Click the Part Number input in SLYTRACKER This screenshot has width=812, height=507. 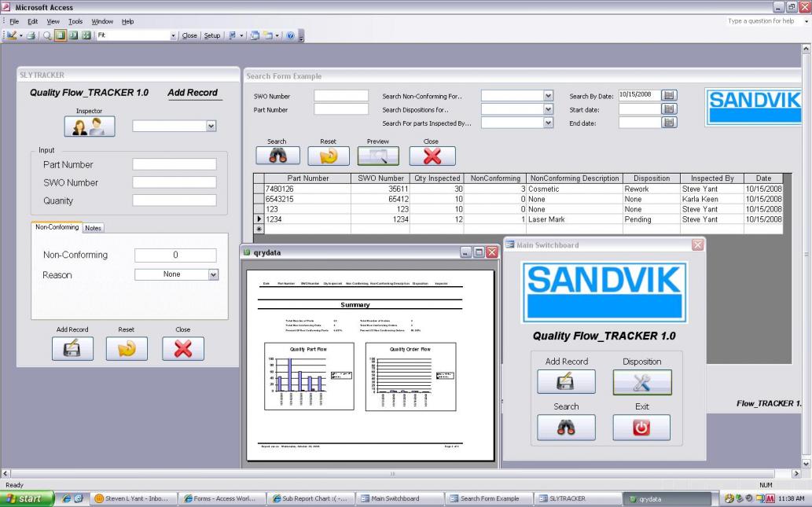[x=174, y=164]
